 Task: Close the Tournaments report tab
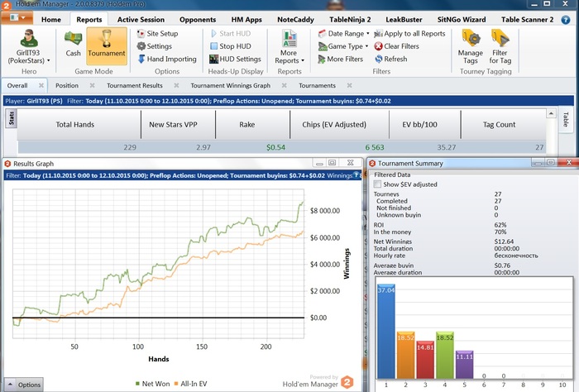[349, 85]
